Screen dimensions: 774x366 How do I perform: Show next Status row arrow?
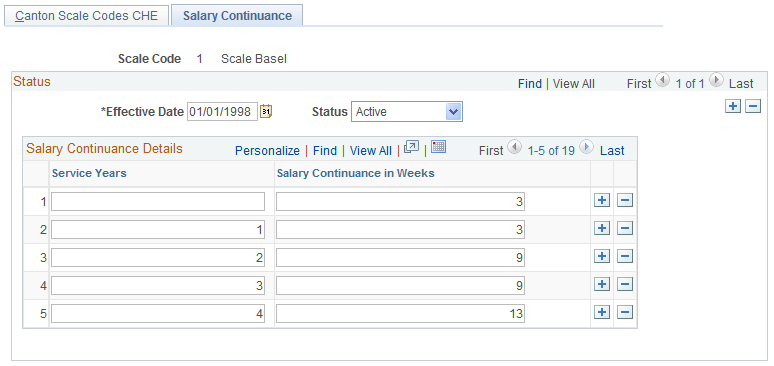717,81
